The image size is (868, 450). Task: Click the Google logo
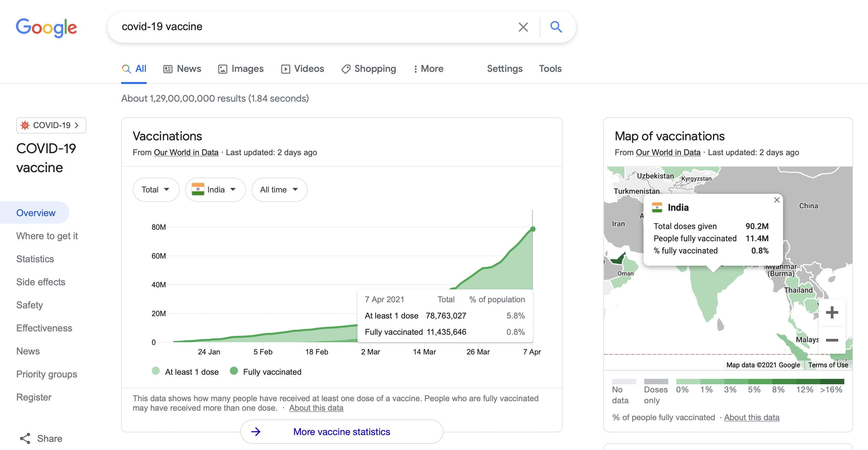click(x=47, y=27)
